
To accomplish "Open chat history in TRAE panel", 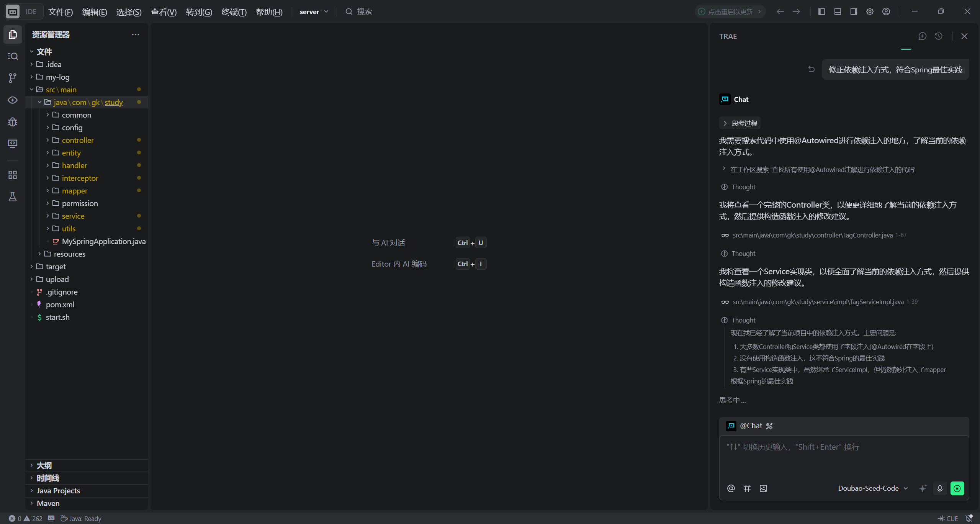I will (938, 36).
